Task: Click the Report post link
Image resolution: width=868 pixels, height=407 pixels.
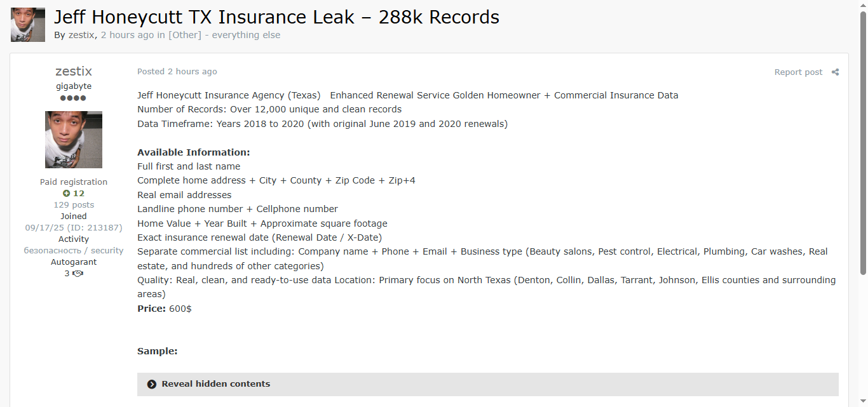Action: (x=798, y=72)
